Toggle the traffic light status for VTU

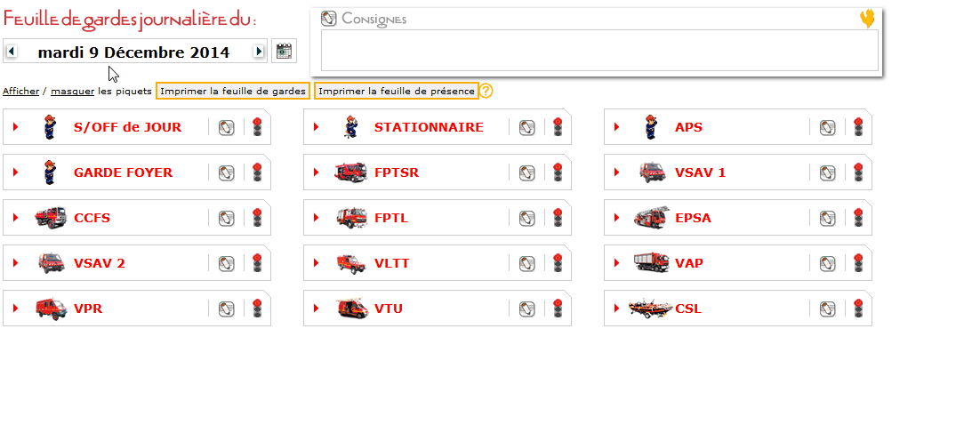coord(558,308)
